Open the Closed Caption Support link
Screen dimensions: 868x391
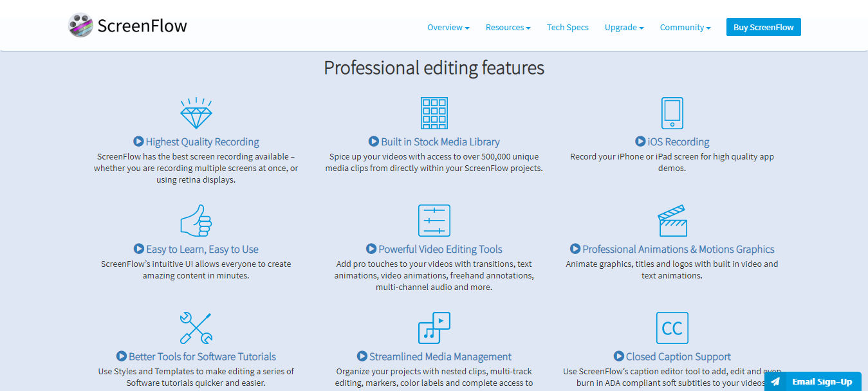coord(679,357)
